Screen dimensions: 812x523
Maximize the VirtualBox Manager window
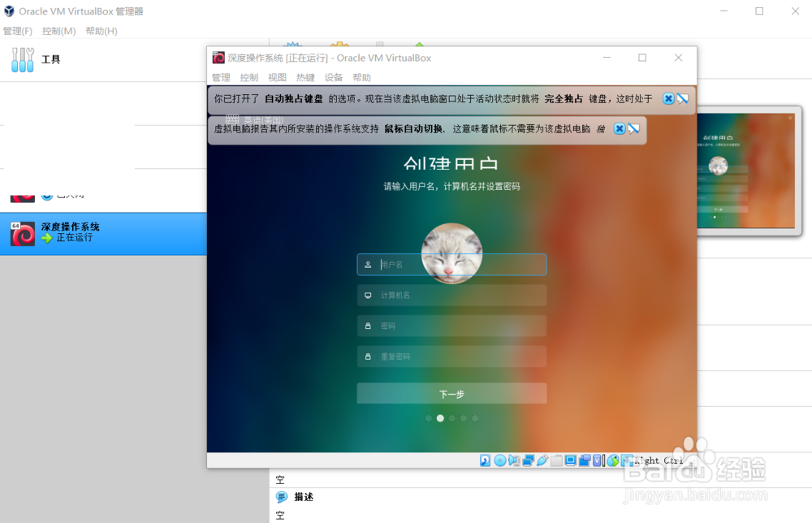[759, 11]
